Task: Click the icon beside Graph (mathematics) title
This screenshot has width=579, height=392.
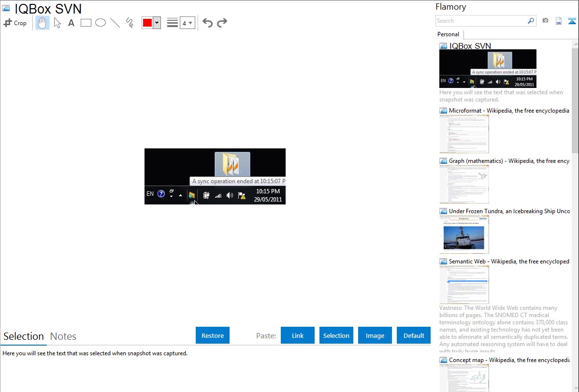Action: (x=444, y=161)
